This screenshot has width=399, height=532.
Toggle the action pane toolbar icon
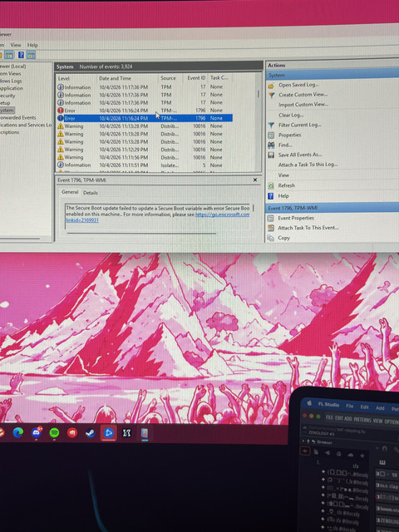tap(31, 55)
